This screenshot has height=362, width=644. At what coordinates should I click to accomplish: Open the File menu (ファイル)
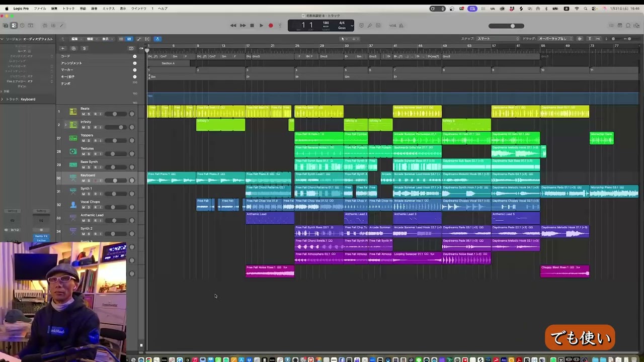click(x=40, y=9)
